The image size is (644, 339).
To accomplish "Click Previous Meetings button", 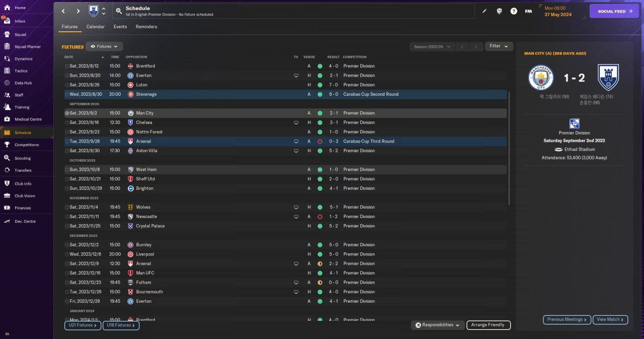I will (567, 319).
